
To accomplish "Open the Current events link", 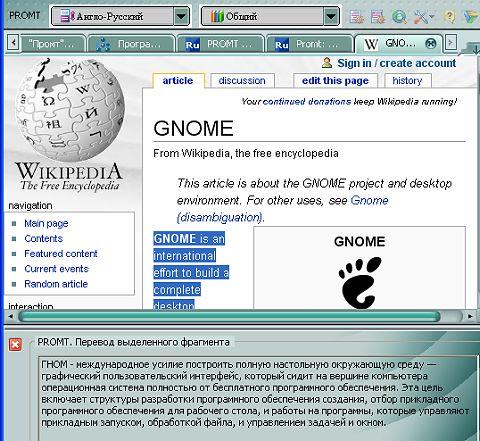I will pos(56,269).
